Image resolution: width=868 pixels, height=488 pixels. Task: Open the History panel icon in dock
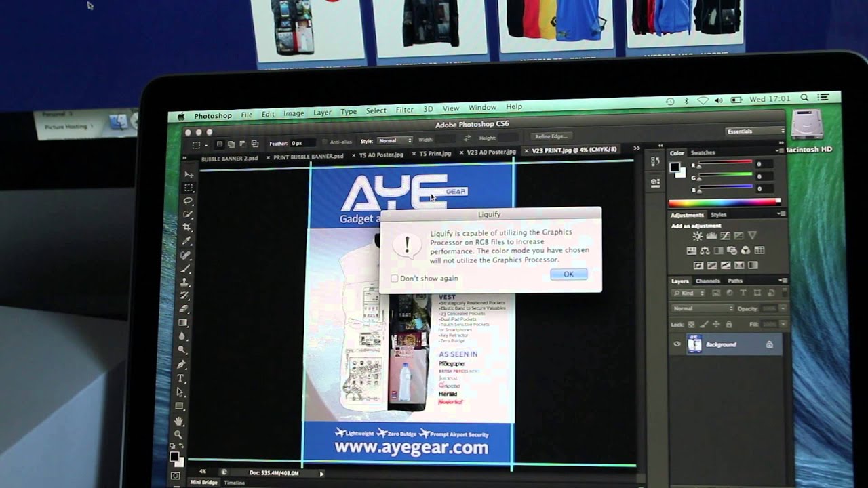pyautogui.click(x=655, y=162)
